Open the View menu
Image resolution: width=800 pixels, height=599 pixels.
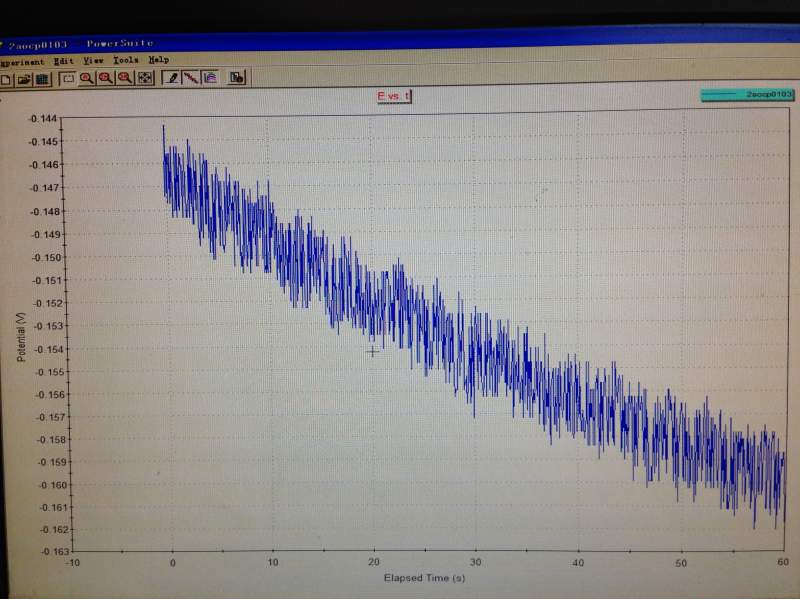pos(93,61)
